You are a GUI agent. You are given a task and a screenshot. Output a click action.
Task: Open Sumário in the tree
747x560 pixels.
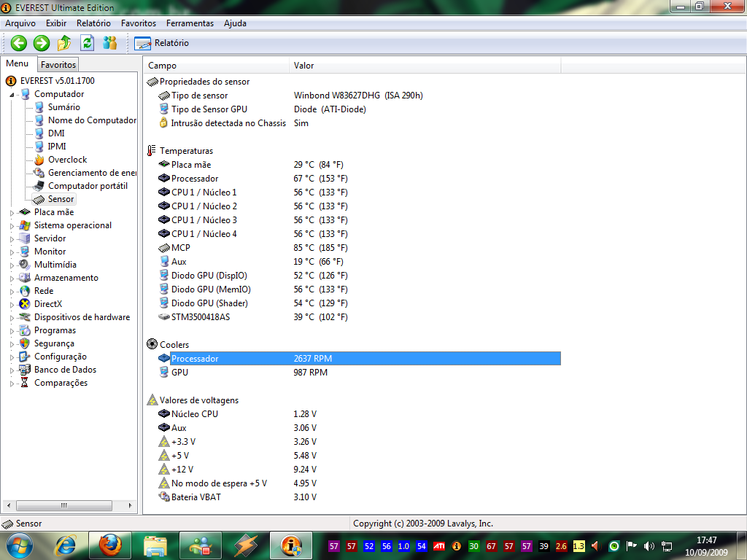click(x=64, y=107)
